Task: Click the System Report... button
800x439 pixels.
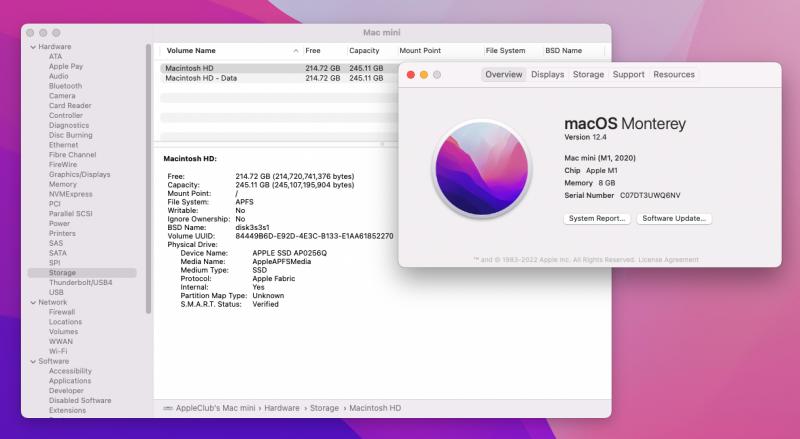Action: pyautogui.click(x=597, y=218)
